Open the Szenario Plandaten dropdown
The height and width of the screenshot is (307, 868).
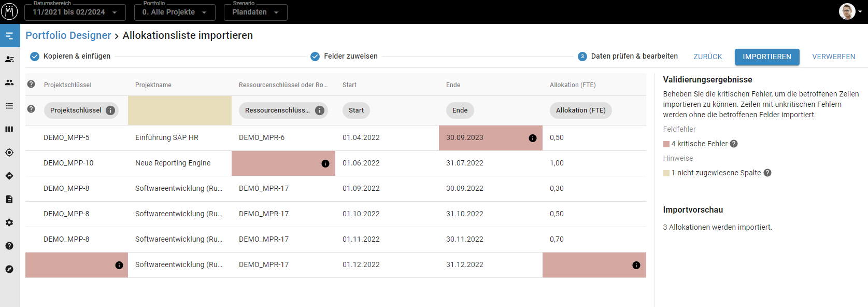[x=255, y=12]
